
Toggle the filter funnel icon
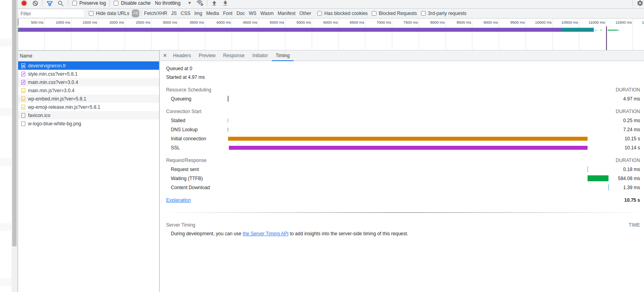point(50,3)
